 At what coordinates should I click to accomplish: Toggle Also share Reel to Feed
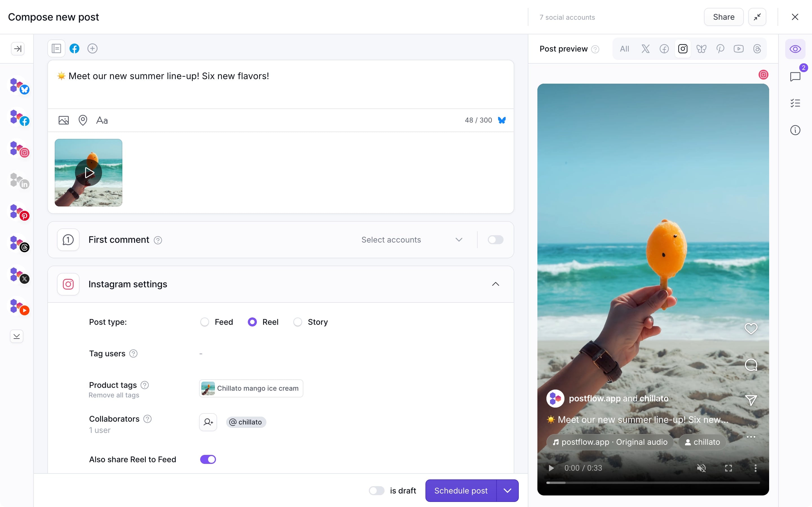(208, 459)
